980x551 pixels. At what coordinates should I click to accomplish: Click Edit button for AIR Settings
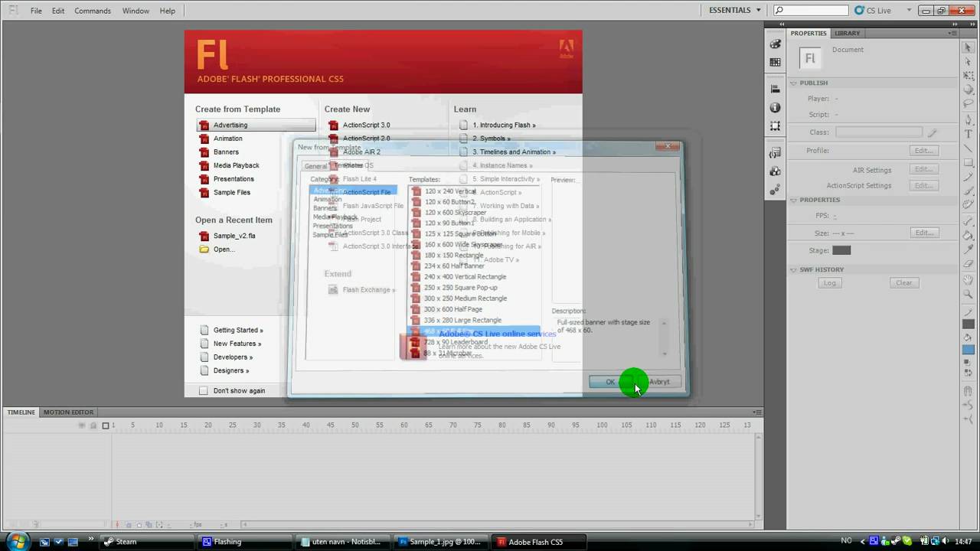coord(924,170)
